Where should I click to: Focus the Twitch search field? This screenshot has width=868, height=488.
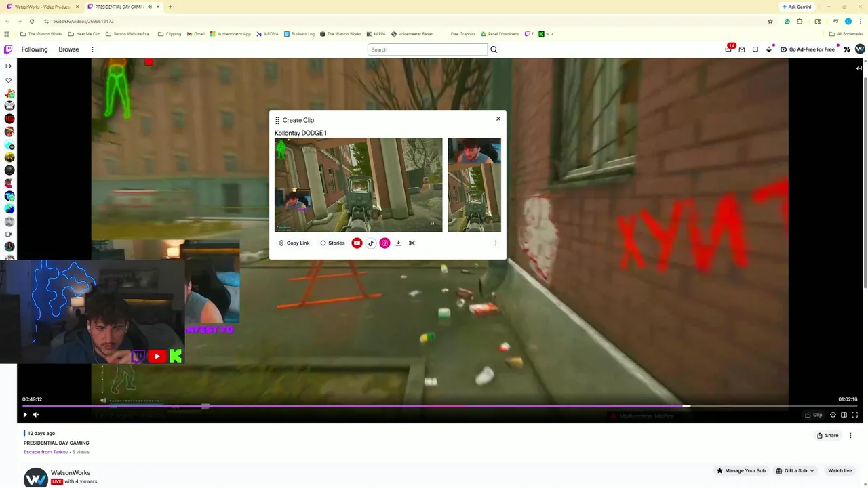click(427, 49)
